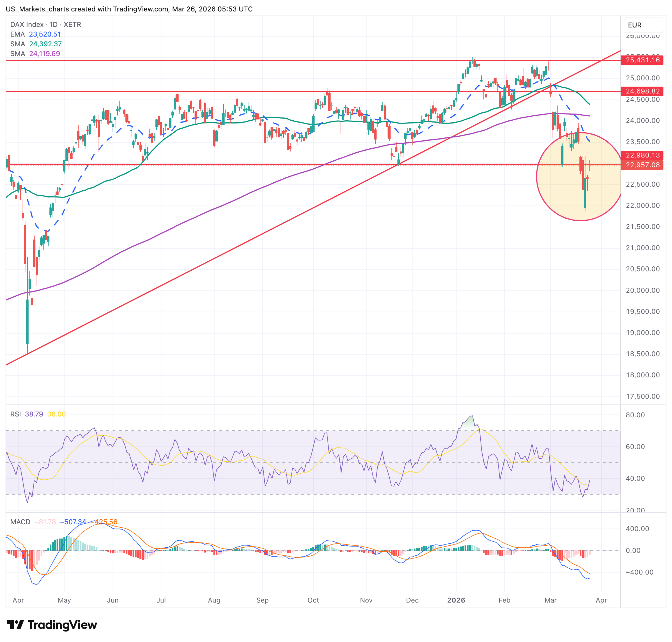The height and width of the screenshot is (642, 672).
Task: Click the Mar label on time axis
Action: pos(550,600)
